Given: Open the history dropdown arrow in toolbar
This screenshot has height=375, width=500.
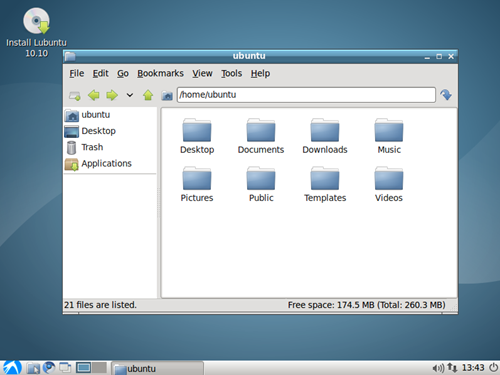Looking at the screenshot, I should pyautogui.click(x=130, y=95).
